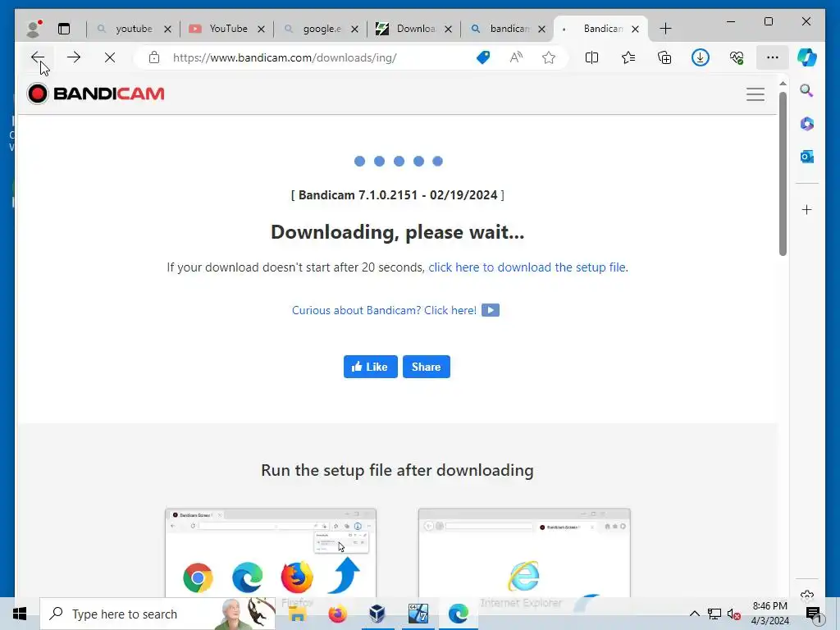Show the Downloads panel
The height and width of the screenshot is (630, 840).
click(x=701, y=57)
